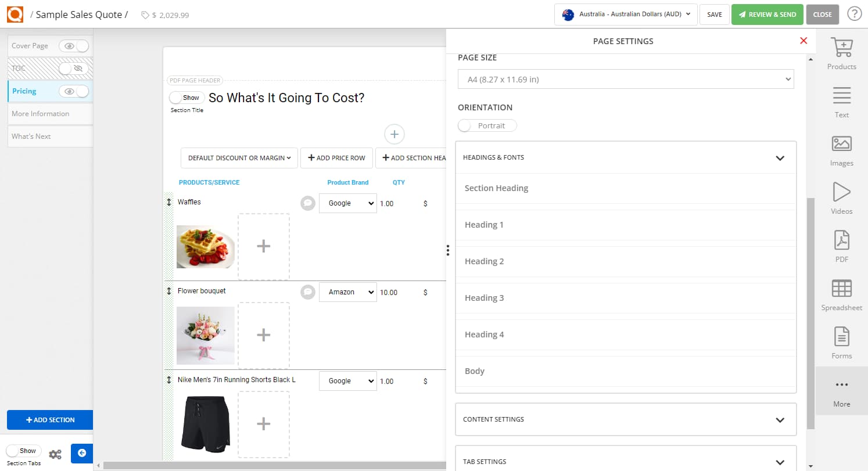
Task: Select the More Information section
Action: pyautogui.click(x=41, y=114)
